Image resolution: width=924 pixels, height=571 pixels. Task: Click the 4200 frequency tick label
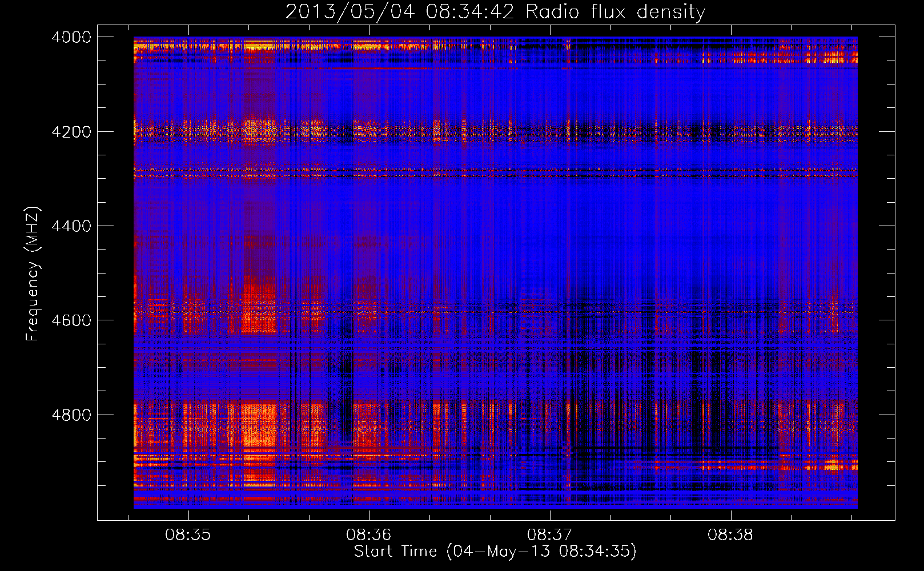click(x=71, y=132)
